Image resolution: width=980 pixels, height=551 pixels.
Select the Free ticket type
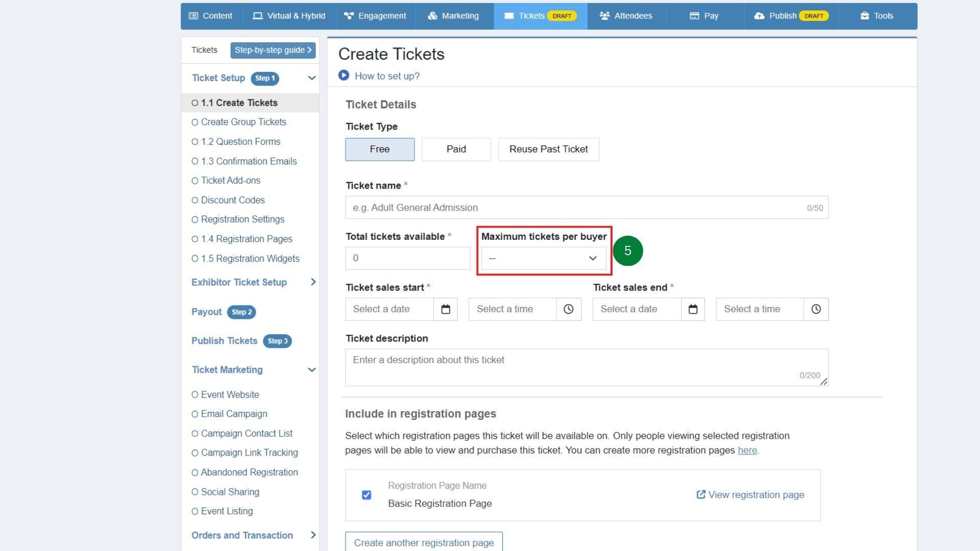pos(380,149)
